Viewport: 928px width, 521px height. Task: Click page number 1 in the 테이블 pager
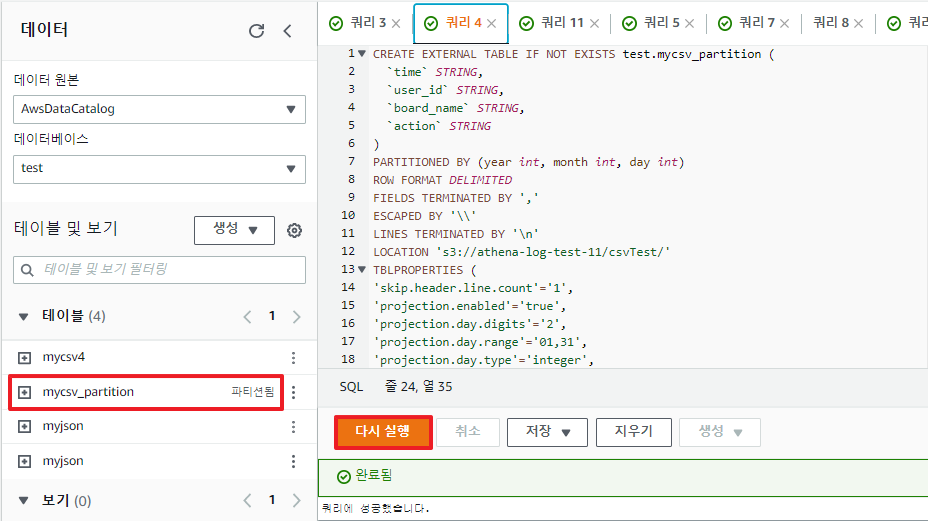coord(272,316)
